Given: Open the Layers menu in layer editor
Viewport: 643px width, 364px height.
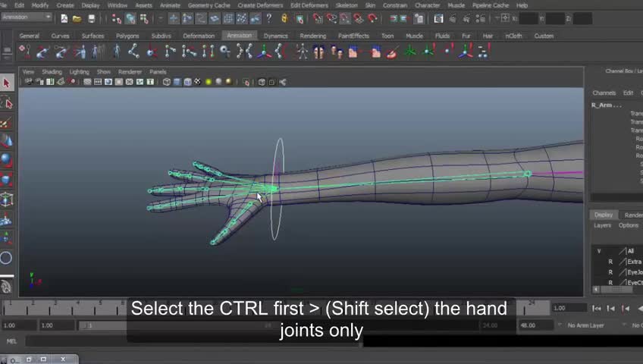Looking at the screenshot, I should (x=602, y=225).
